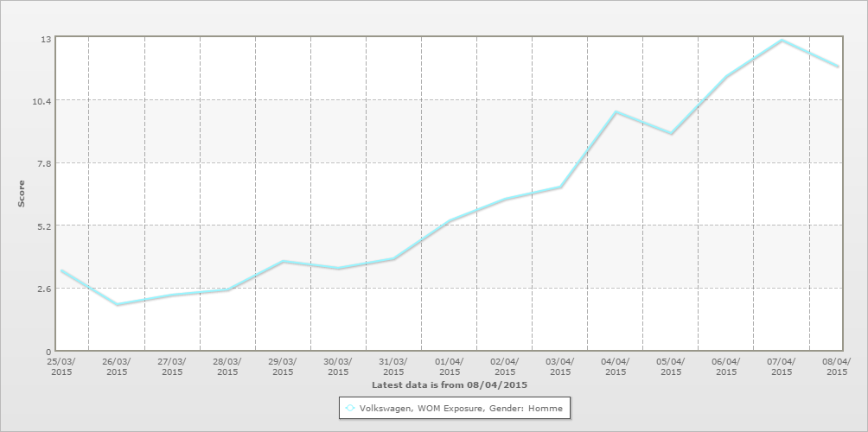Click the 02/04/2015 x-axis date label
Image resolution: width=868 pixels, height=432 pixels.
pos(504,366)
